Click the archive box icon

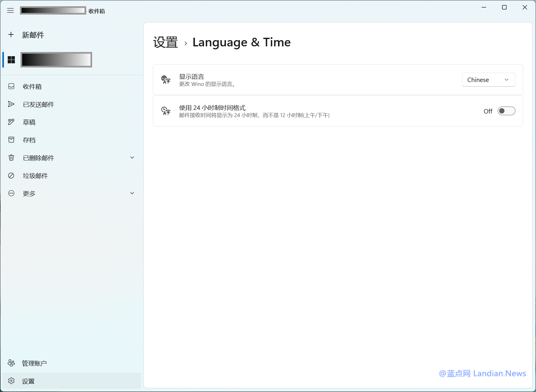(x=11, y=140)
